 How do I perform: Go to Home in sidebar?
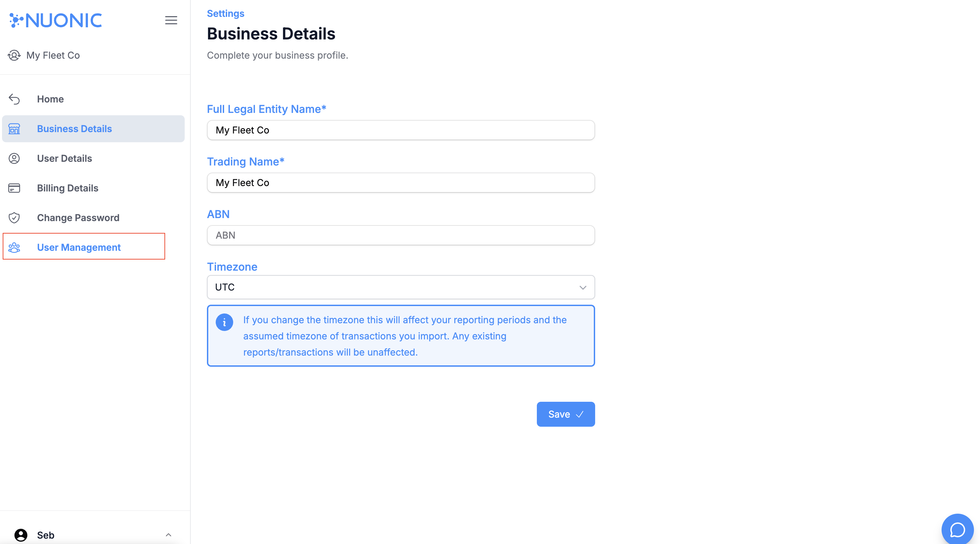pos(93,99)
